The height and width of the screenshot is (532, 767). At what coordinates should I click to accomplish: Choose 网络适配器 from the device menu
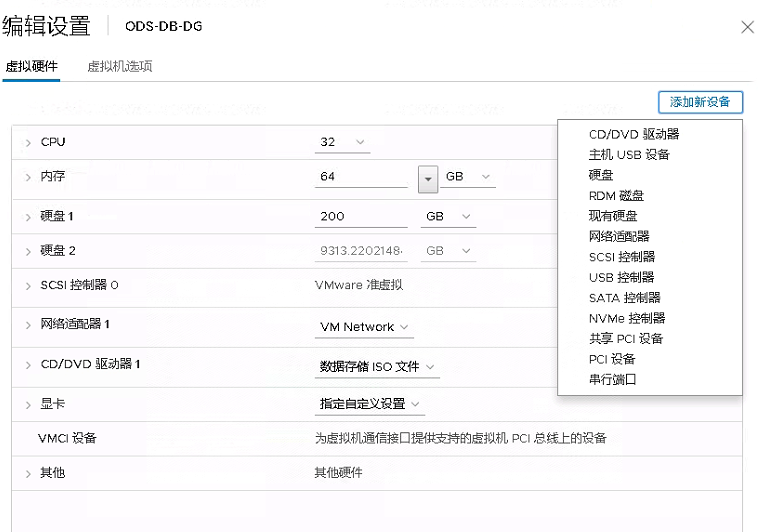[619, 236]
